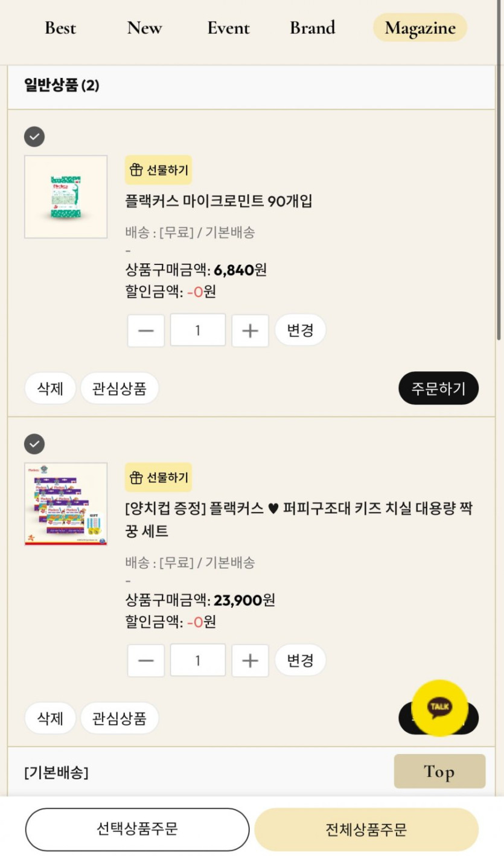Screen dimensions: 504x856
Task: Uncheck the 퍼피구조대 키즈 치실 item checkbox
Action: (x=34, y=444)
